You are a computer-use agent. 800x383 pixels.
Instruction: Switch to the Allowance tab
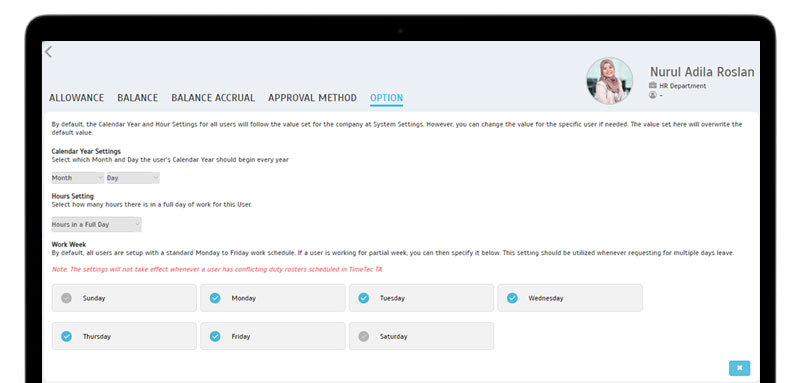click(x=77, y=98)
